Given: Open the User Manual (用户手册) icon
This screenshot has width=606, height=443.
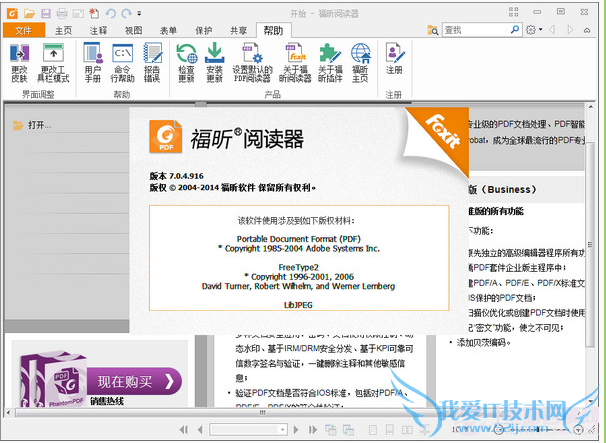Looking at the screenshot, I should [93, 60].
